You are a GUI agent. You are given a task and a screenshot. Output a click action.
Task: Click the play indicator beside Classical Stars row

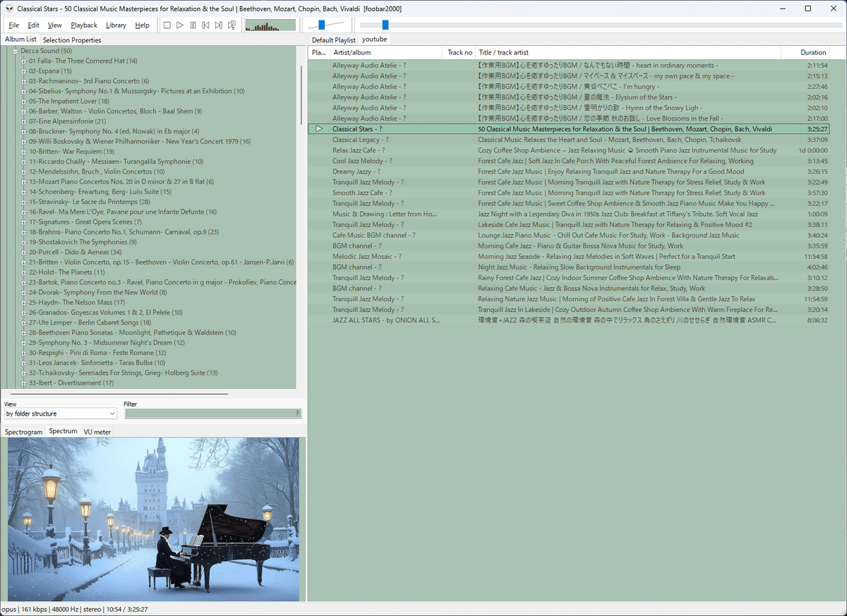point(319,128)
